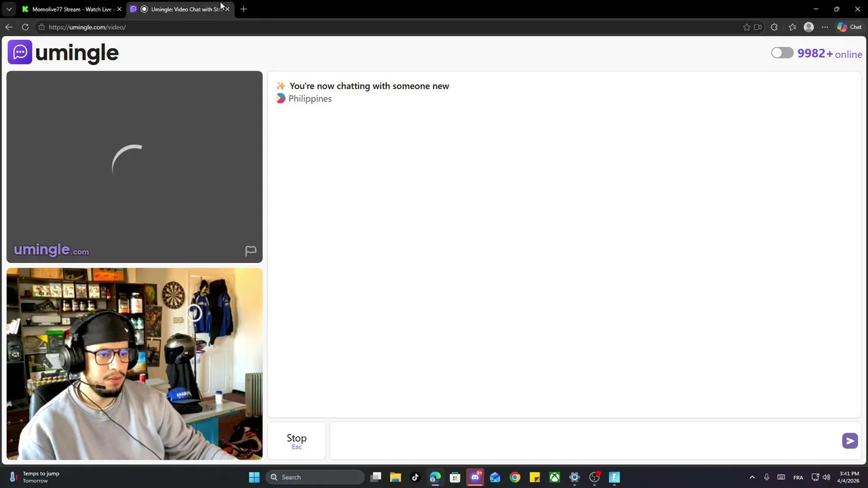Click 'You're now chatting with someone new' text
The width and height of the screenshot is (868, 488).
click(x=369, y=86)
